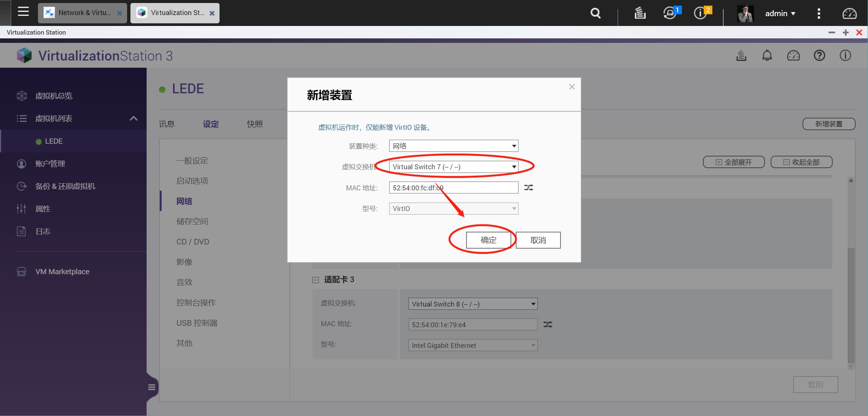
Task: Open 装置种类 dropdown showing 网络
Action: tap(454, 146)
